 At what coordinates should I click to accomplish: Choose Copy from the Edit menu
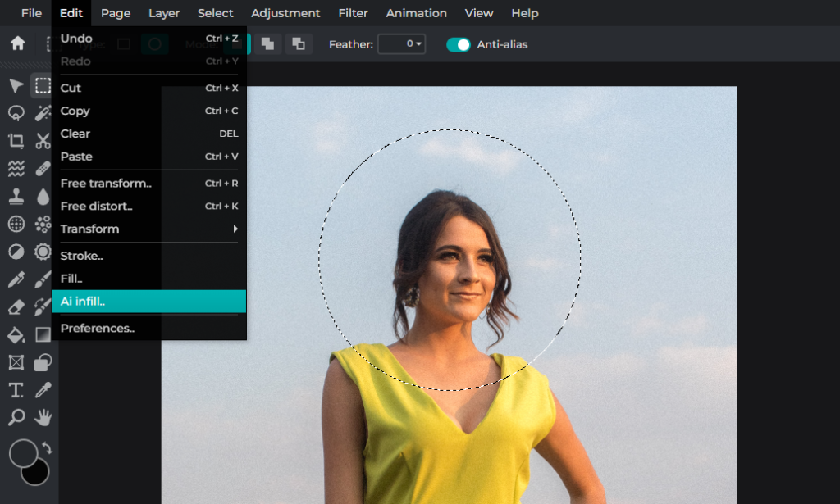click(x=149, y=111)
